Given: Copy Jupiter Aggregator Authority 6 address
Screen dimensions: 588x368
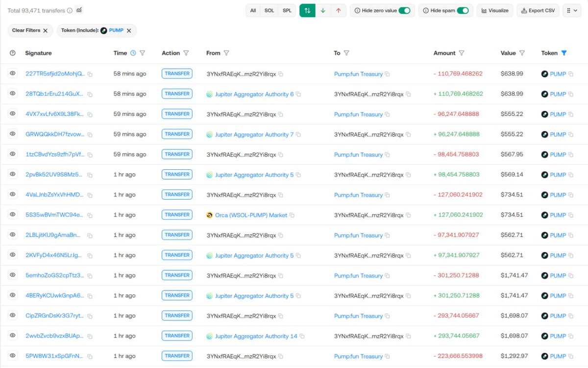Looking at the screenshot, I should point(298,94).
